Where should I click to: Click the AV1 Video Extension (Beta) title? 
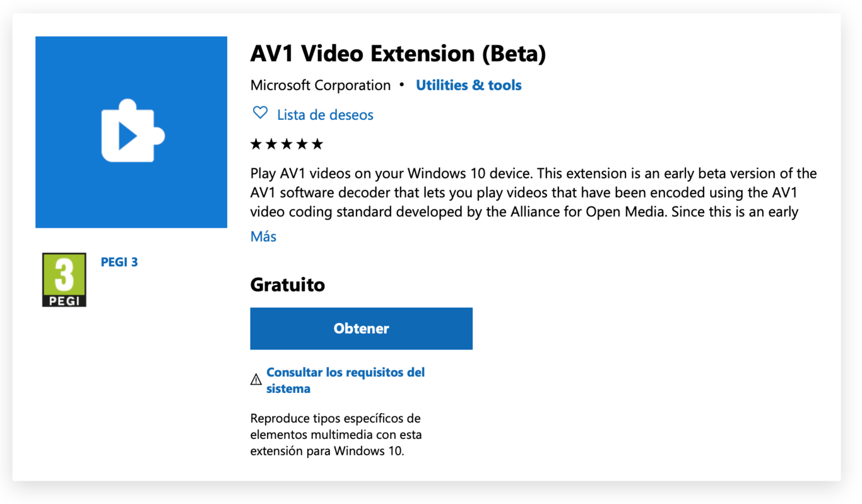[x=399, y=54]
